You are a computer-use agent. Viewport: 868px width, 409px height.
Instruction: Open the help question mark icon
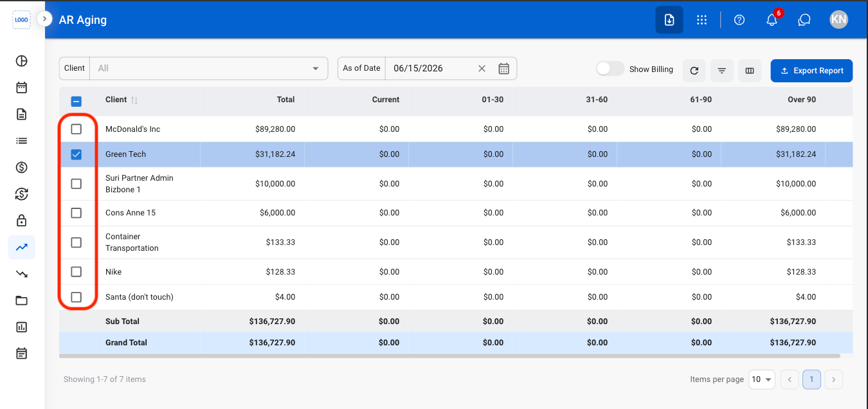(739, 20)
